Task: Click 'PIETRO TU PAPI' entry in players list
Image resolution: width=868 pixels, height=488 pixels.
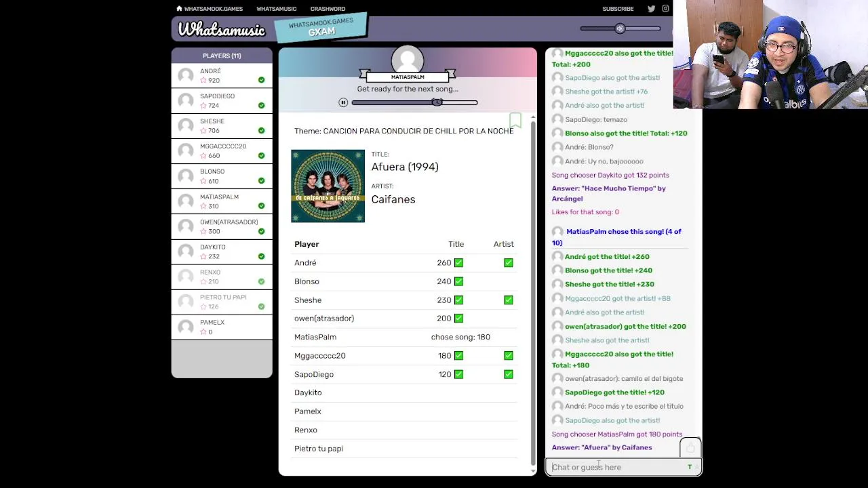Action: pos(222,302)
